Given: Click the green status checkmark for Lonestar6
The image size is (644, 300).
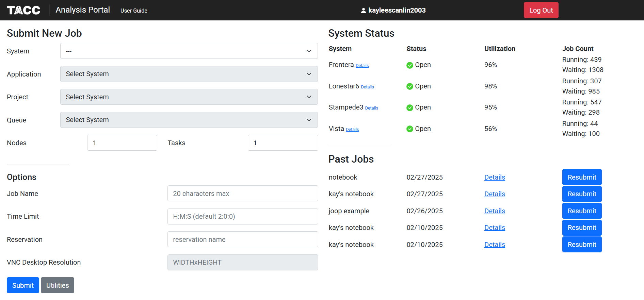Looking at the screenshot, I should [x=410, y=86].
